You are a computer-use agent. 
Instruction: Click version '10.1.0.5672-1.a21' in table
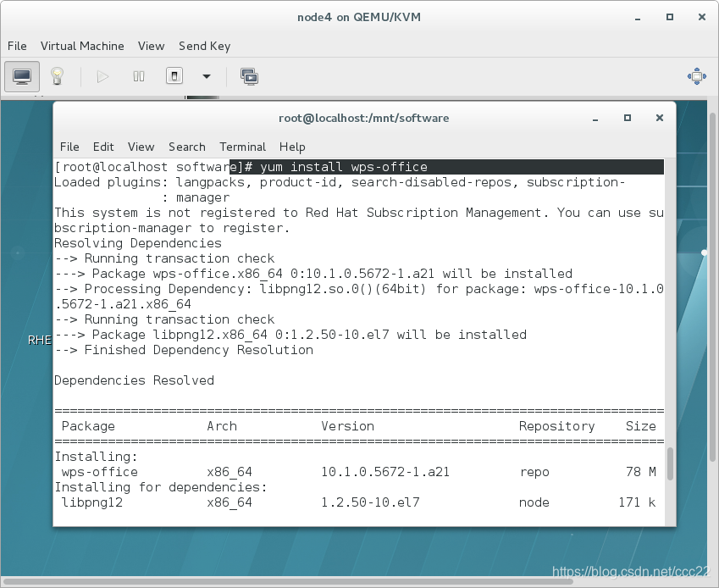(x=385, y=472)
